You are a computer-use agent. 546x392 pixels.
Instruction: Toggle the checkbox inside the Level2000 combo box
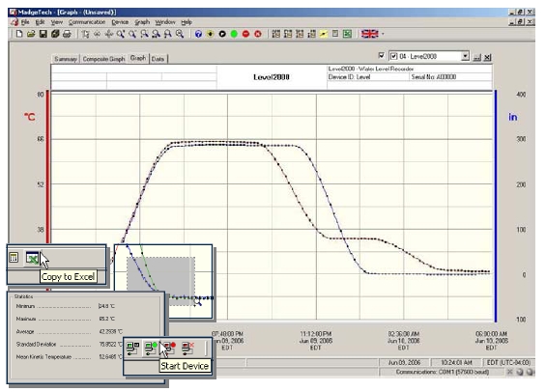coord(394,56)
